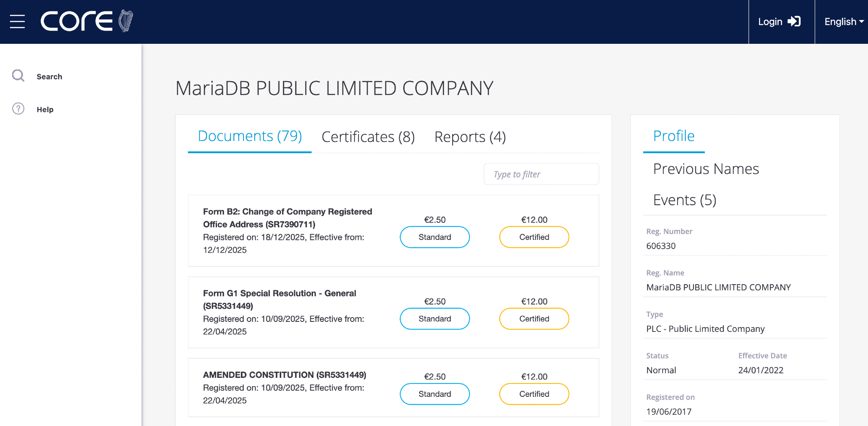
Task: Select the Profile tab
Action: [674, 136]
